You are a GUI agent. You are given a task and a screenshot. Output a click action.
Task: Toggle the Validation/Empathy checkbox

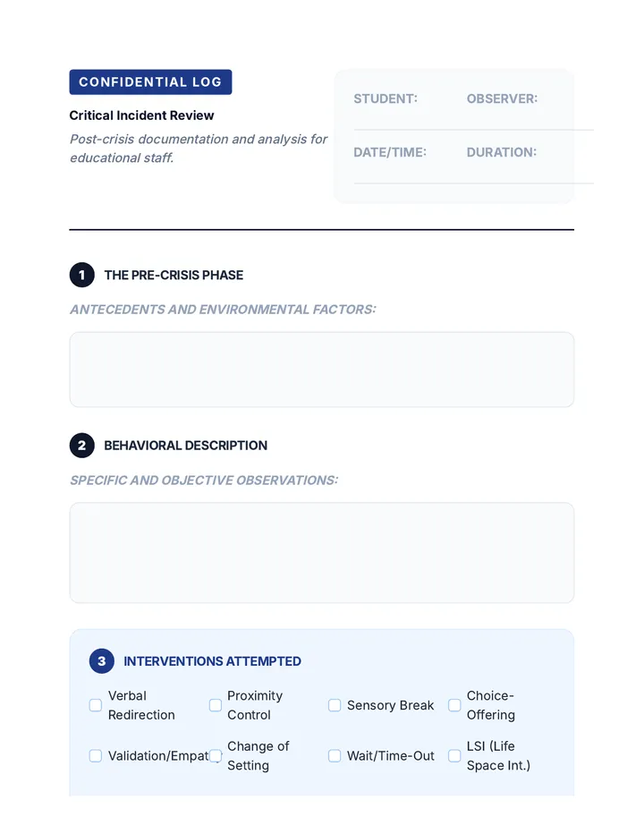tap(95, 756)
